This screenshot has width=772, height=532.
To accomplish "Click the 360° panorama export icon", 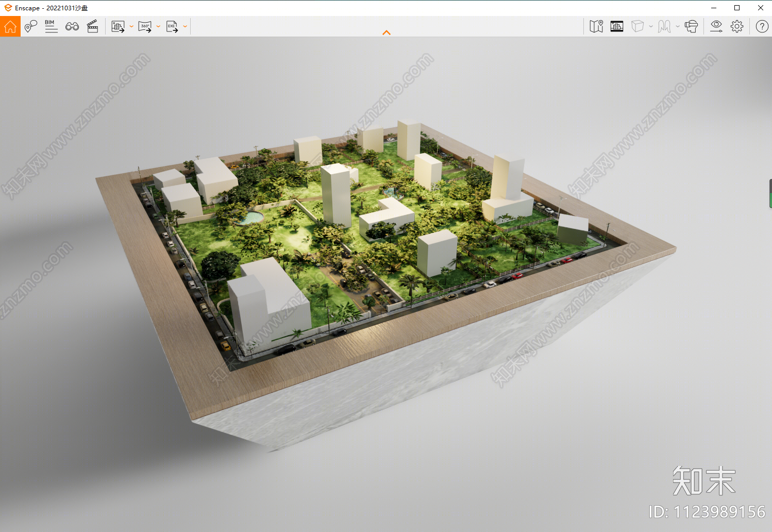I will pos(145,27).
